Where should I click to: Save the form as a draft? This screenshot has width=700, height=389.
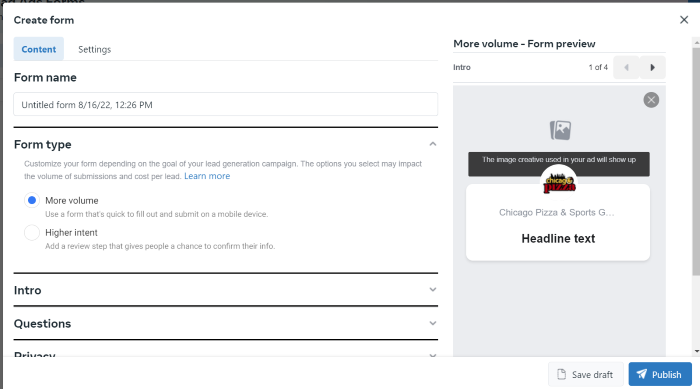pos(585,374)
